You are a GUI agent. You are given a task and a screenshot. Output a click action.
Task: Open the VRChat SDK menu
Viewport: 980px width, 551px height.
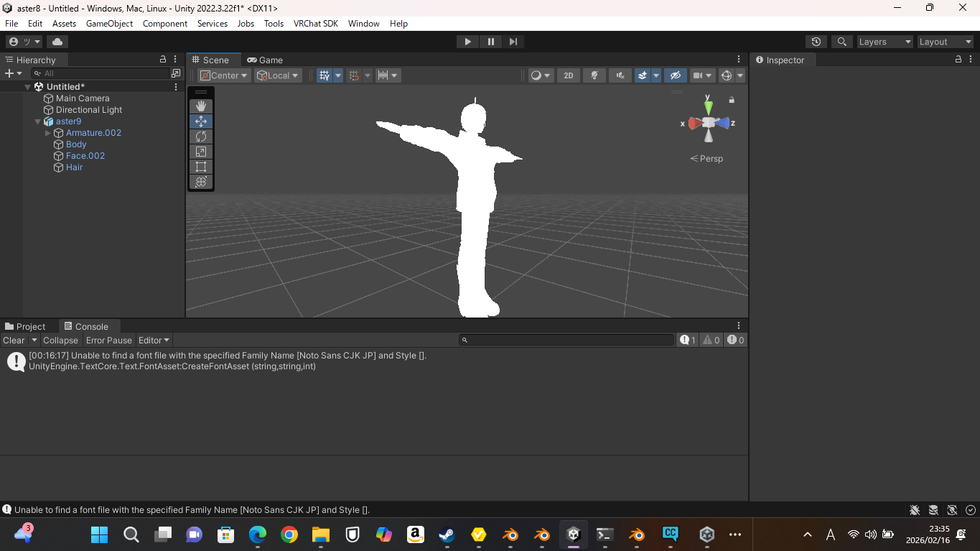click(x=315, y=24)
